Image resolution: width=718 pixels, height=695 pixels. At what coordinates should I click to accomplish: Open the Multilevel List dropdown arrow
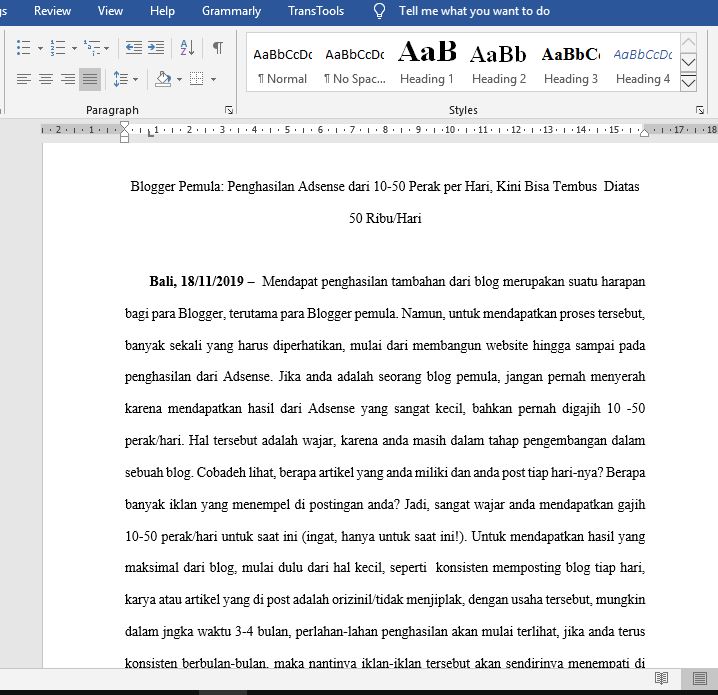click(107, 48)
